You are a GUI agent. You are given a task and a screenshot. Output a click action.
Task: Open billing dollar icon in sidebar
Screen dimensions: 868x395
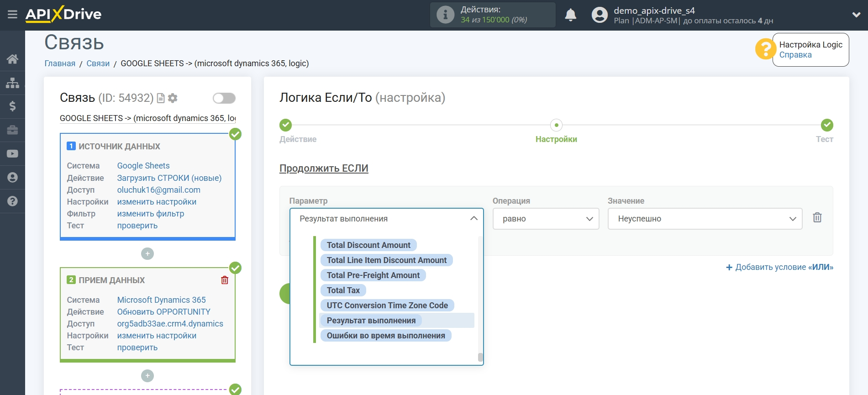(x=12, y=106)
